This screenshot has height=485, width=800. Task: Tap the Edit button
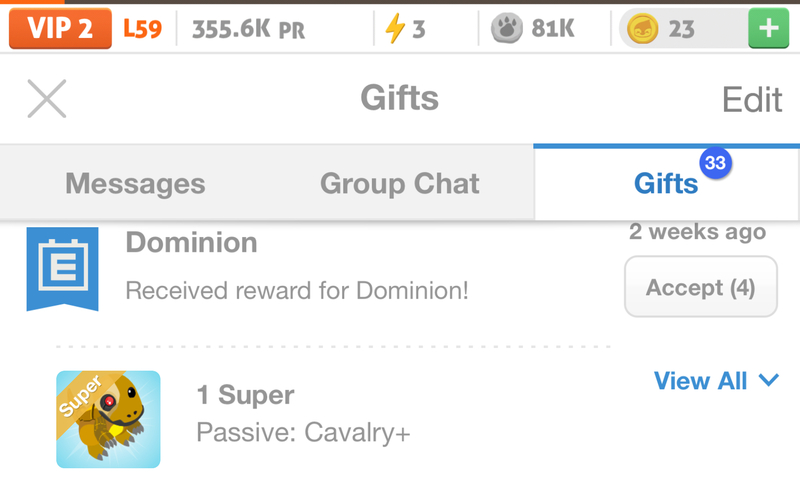click(x=752, y=99)
